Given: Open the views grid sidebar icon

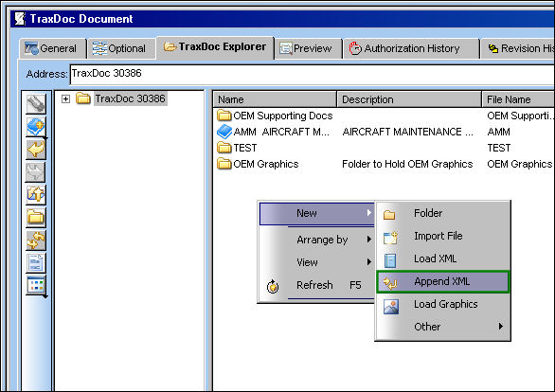Looking at the screenshot, I should pos(36,285).
